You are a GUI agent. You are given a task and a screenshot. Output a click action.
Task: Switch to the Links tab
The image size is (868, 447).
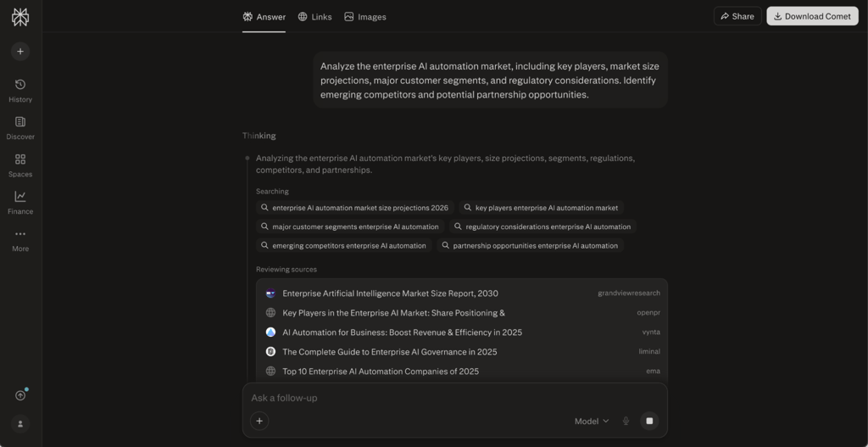[315, 17]
